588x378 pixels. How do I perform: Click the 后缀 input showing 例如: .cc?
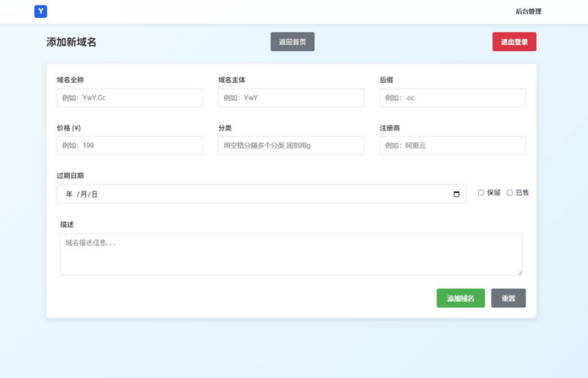pyautogui.click(x=453, y=97)
